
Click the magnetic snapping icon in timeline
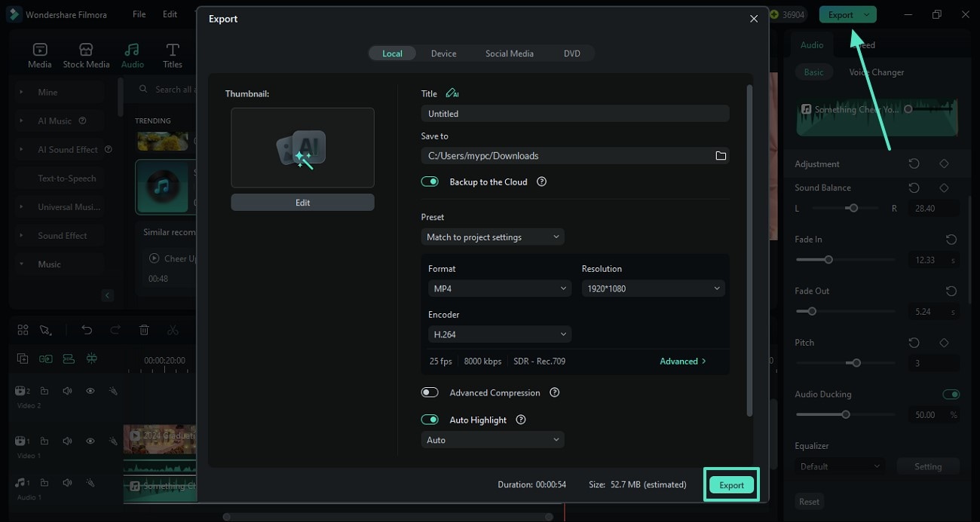click(x=92, y=359)
